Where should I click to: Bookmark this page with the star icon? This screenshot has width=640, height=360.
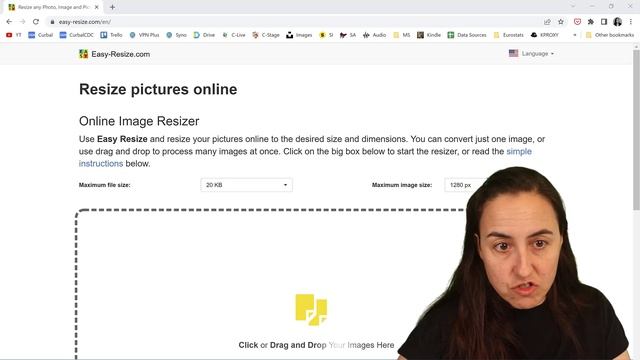(561, 22)
